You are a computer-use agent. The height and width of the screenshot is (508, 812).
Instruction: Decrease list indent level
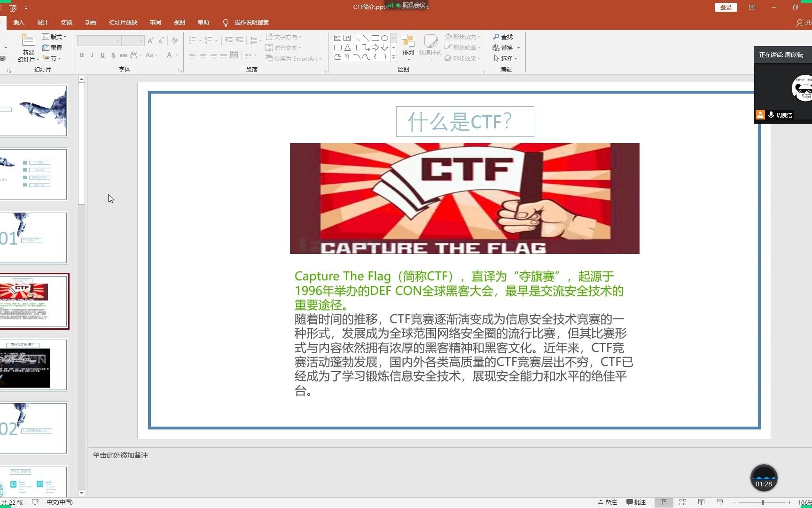229,40
